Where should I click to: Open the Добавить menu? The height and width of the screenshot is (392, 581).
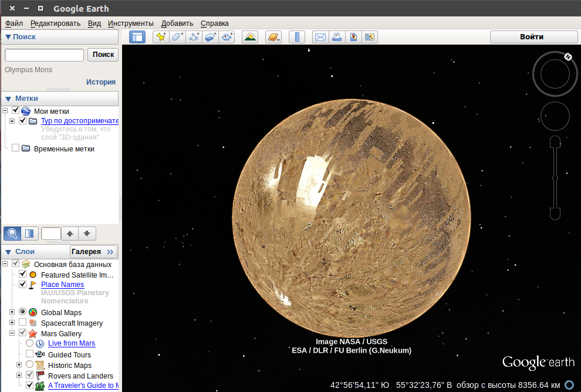pyautogui.click(x=177, y=23)
